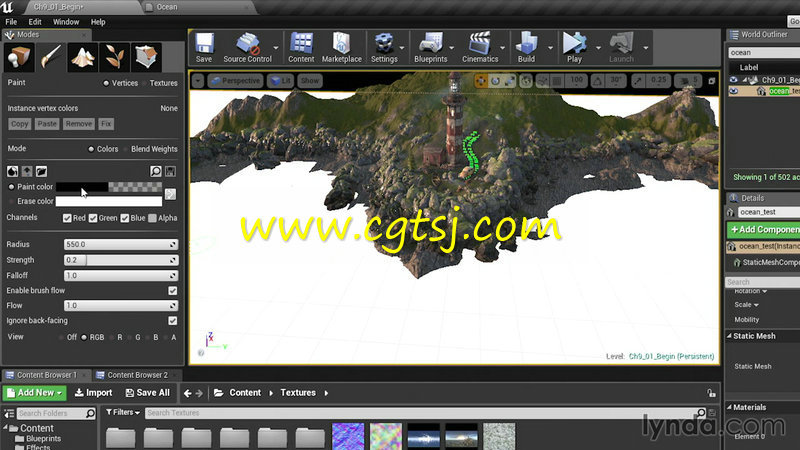Screen dimensions: 800x450
Task: Click the back arrow in Content Browser
Action: (x=187, y=393)
